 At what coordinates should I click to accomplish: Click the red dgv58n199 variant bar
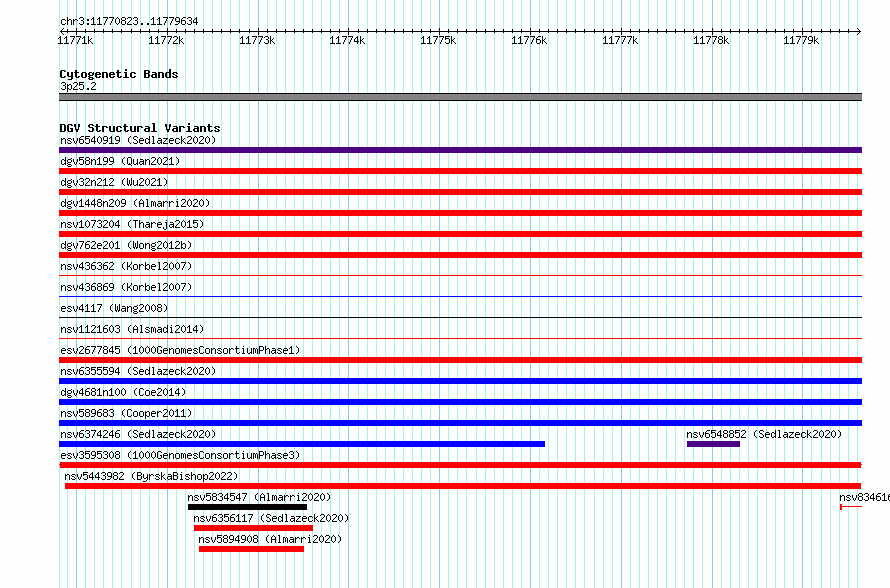point(460,171)
